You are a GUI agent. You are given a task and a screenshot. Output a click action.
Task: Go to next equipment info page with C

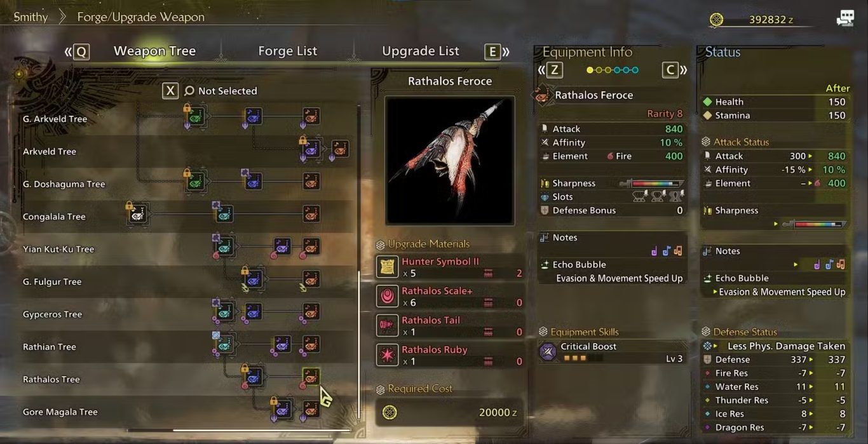pyautogui.click(x=670, y=70)
